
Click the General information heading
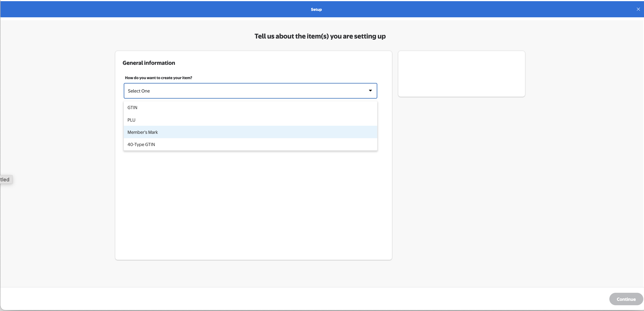[149, 63]
